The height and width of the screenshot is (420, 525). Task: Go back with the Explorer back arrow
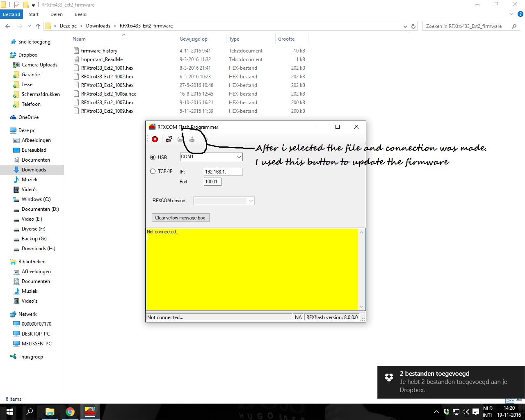[x=8, y=26]
